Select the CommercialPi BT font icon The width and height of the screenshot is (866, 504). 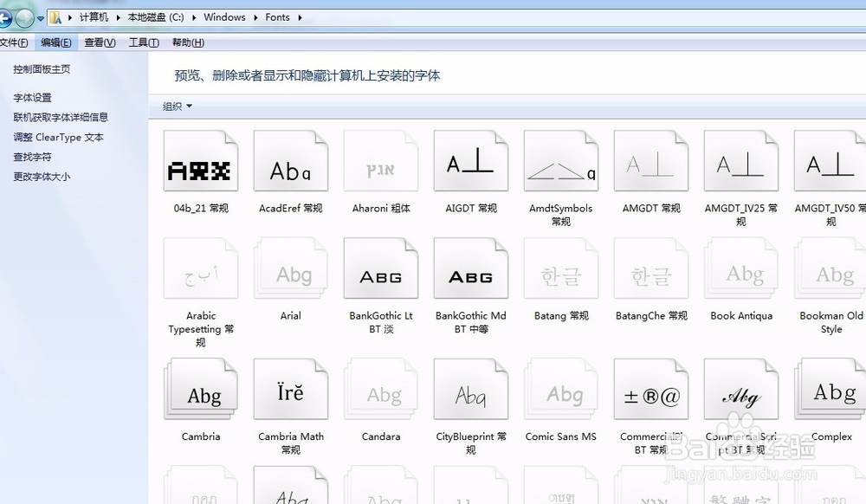tap(651, 389)
